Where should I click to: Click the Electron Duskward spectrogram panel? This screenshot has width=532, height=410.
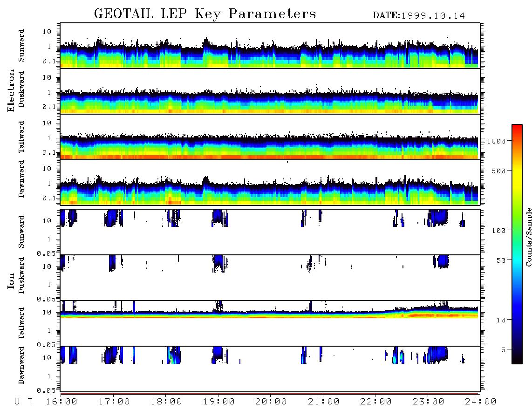click(x=270, y=91)
